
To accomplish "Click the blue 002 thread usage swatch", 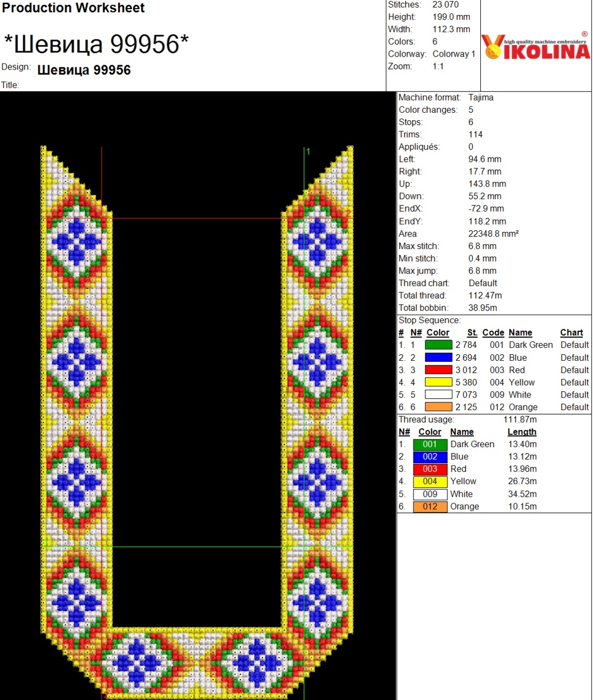I will pyautogui.click(x=430, y=457).
